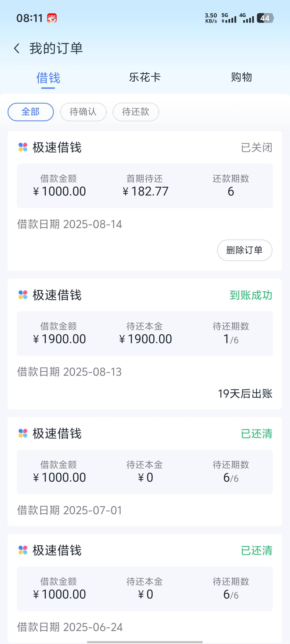Open the 购物 tab
This screenshot has width=290, height=644.
tap(241, 77)
